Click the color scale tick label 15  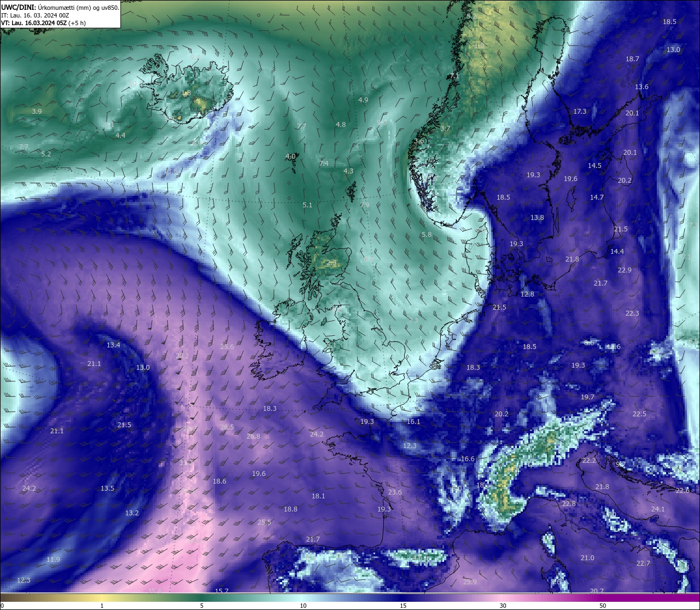point(403,606)
